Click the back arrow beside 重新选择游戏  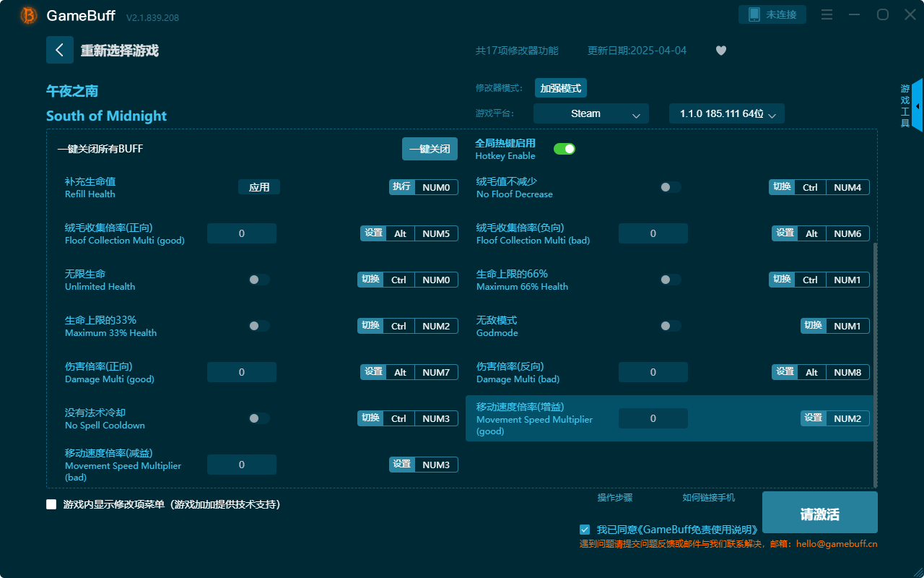[x=60, y=49]
